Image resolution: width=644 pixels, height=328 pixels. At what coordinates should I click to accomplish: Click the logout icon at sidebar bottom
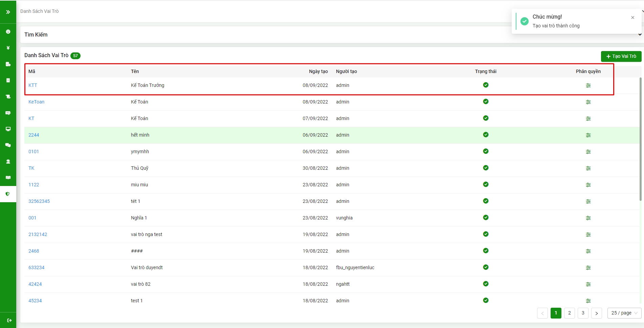click(x=9, y=320)
